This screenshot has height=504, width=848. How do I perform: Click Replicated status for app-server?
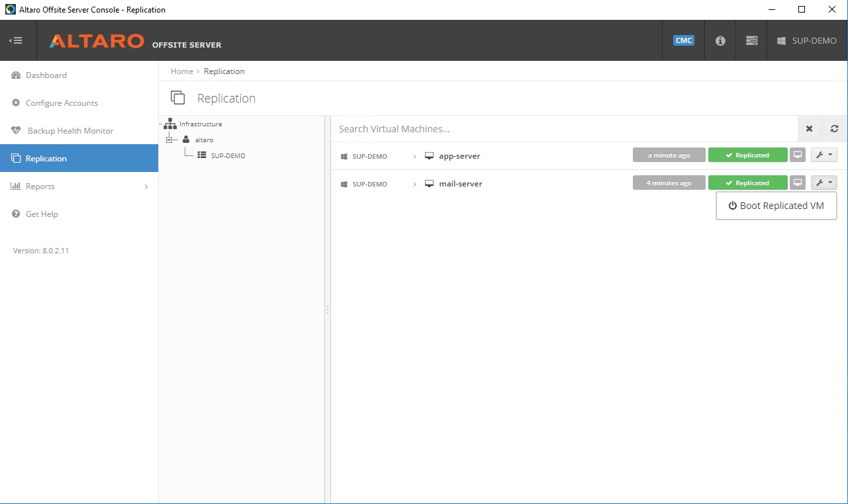[748, 155]
